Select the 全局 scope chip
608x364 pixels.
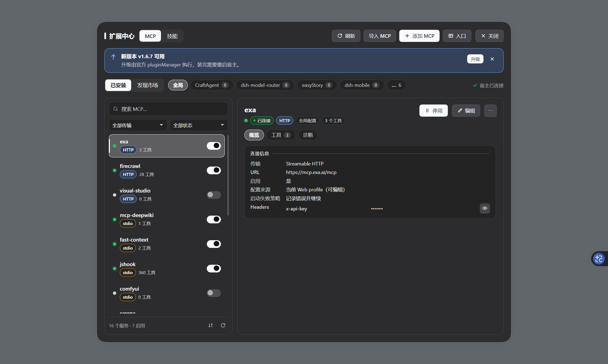point(178,85)
